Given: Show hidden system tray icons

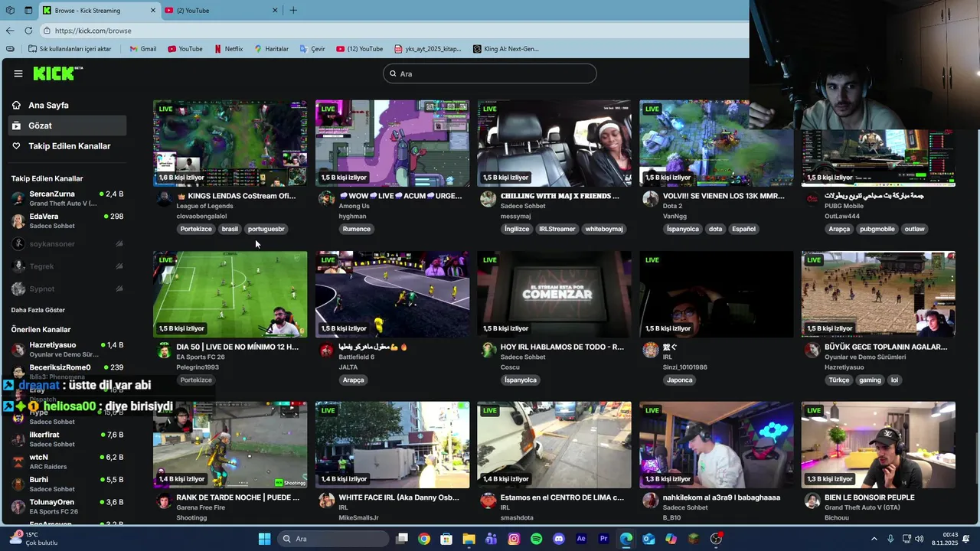Looking at the screenshot, I should pos(874,539).
